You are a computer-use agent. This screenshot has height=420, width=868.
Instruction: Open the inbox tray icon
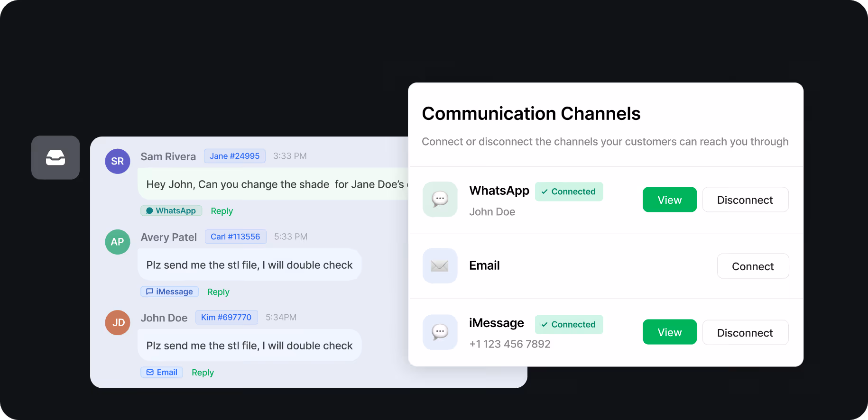tap(55, 157)
